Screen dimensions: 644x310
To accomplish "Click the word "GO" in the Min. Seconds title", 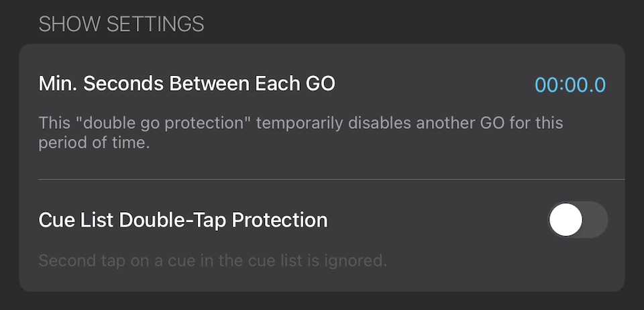I will (x=319, y=84).
